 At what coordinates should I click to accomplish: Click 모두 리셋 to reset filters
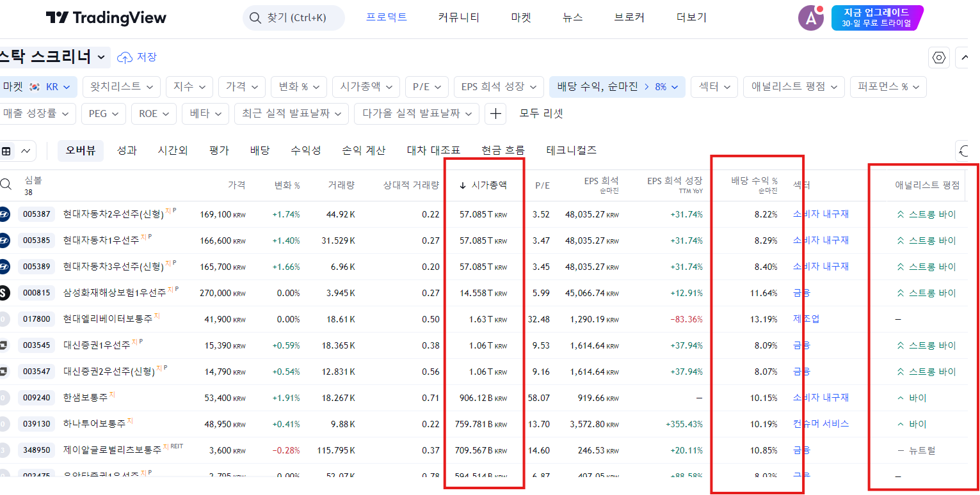coord(541,114)
